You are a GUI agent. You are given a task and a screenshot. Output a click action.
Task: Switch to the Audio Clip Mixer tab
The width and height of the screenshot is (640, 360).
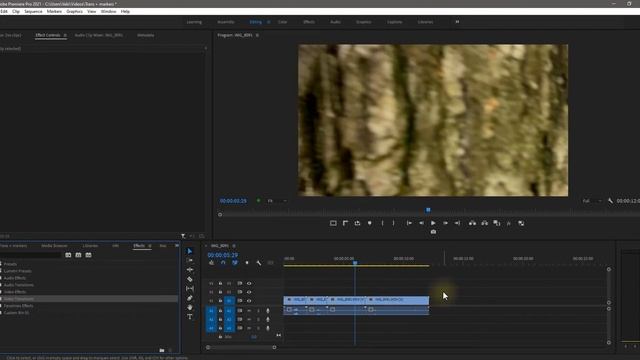pos(99,36)
